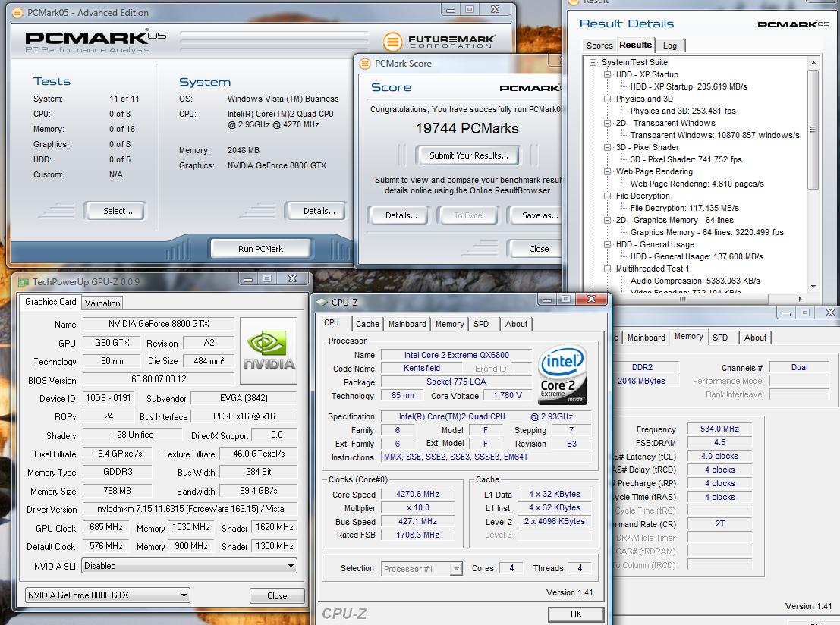Open the About tab in front CPU-Z

[x=517, y=324]
